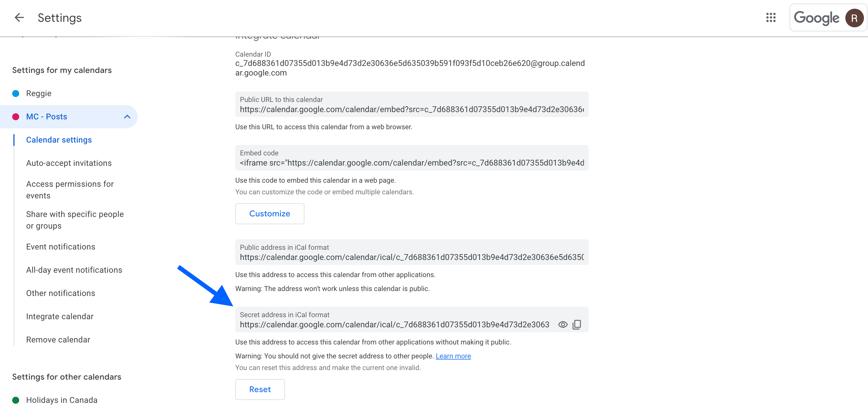This screenshot has width=868, height=413.
Task: Follow the Learn more link
Action: coord(453,356)
